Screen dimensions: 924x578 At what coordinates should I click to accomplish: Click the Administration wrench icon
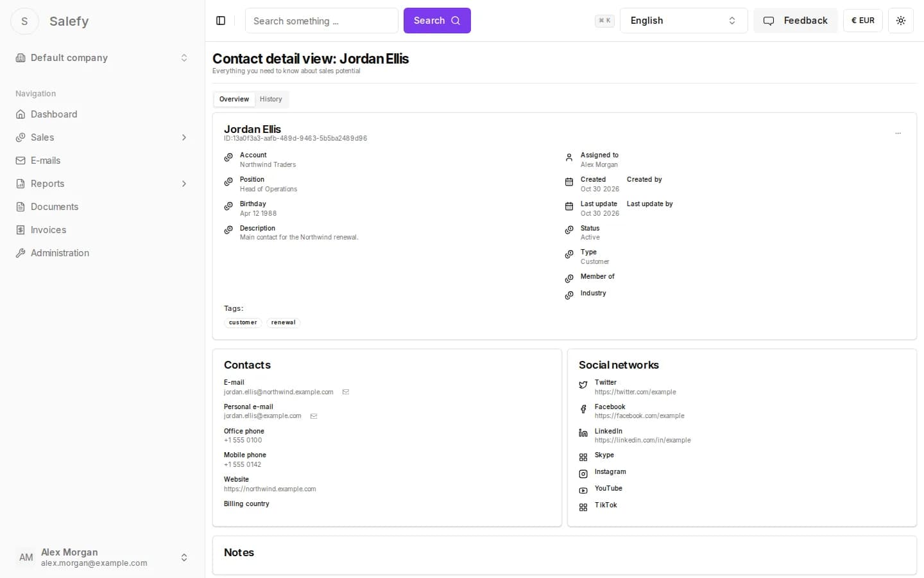(x=21, y=253)
